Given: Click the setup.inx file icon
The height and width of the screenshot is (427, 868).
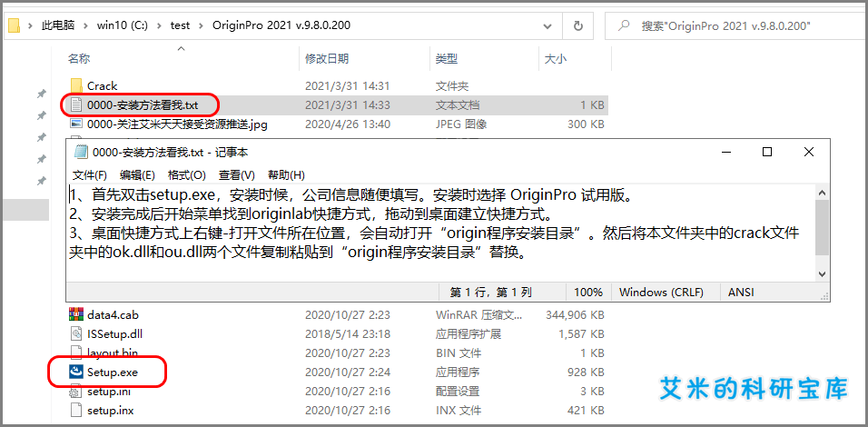Looking at the screenshot, I should tap(76, 411).
